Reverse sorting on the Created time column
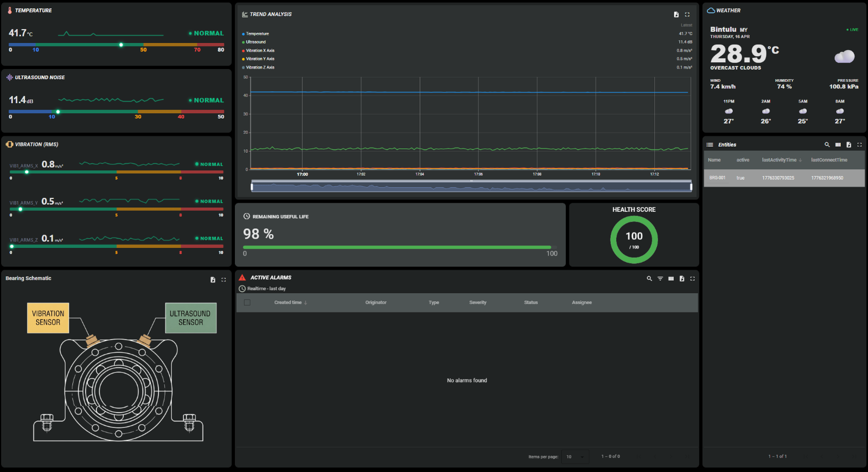The image size is (868, 472). pos(290,302)
